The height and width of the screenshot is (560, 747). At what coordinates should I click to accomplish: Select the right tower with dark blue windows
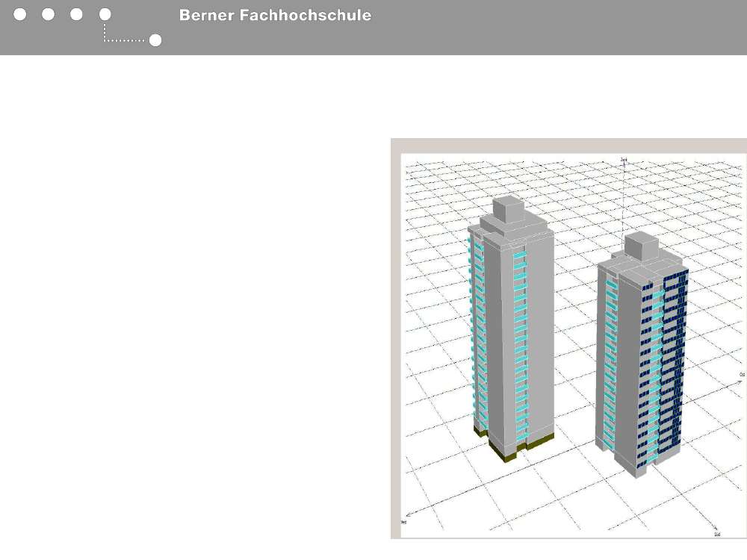pyautogui.click(x=642, y=355)
